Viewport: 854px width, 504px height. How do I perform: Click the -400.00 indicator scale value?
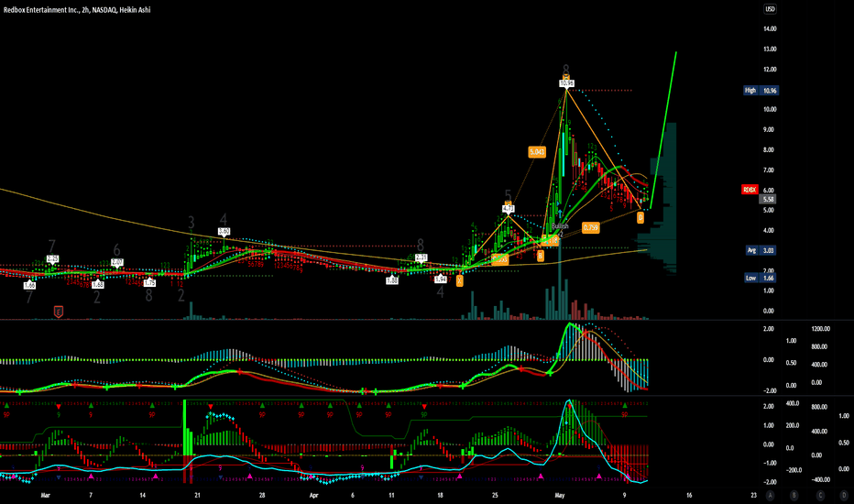click(x=820, y=479)
